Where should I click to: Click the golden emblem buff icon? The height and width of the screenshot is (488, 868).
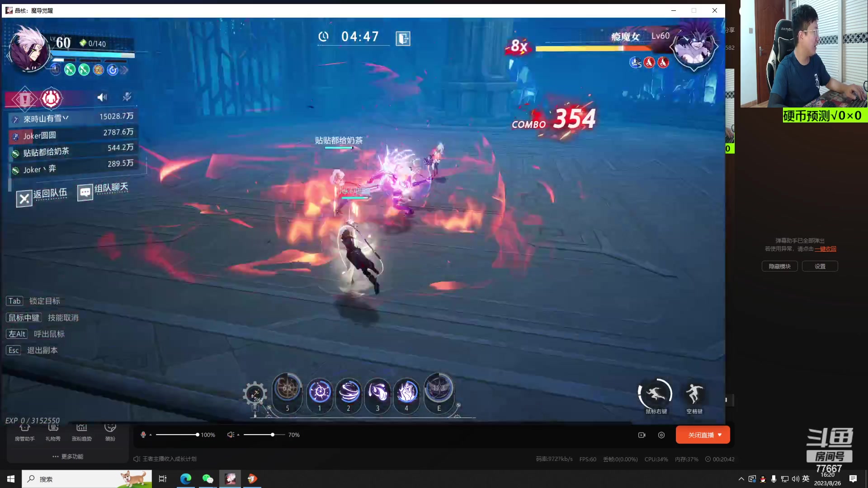click(x=98, y=70)
